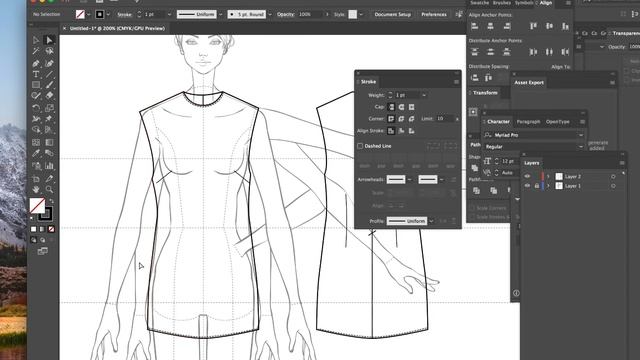Open the Regular font style dropdown

(581, 147)
